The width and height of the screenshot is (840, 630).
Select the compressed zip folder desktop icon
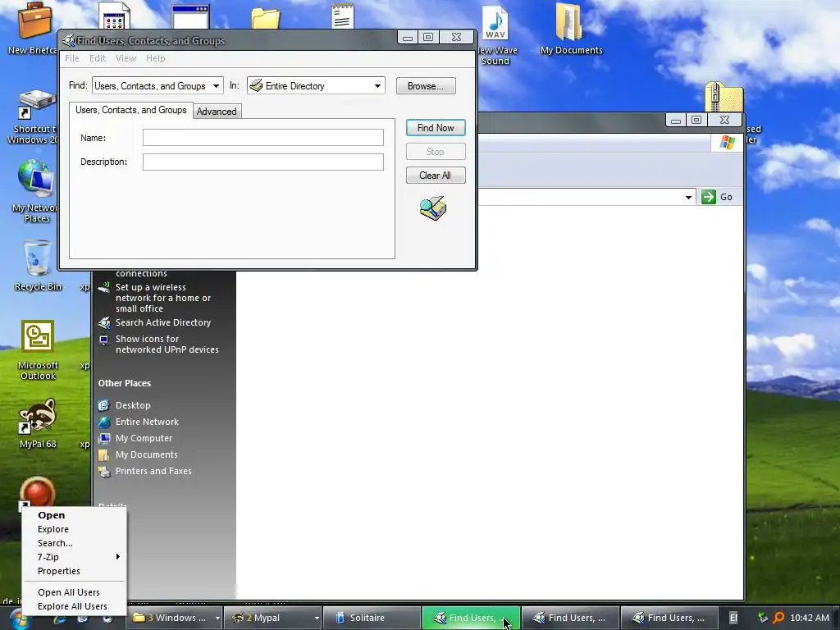click(x=724, y=97)
